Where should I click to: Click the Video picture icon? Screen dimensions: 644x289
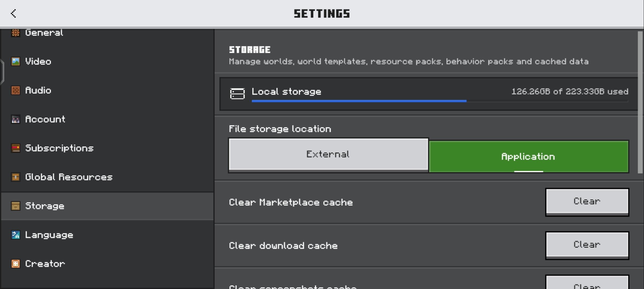pos(16,62)
